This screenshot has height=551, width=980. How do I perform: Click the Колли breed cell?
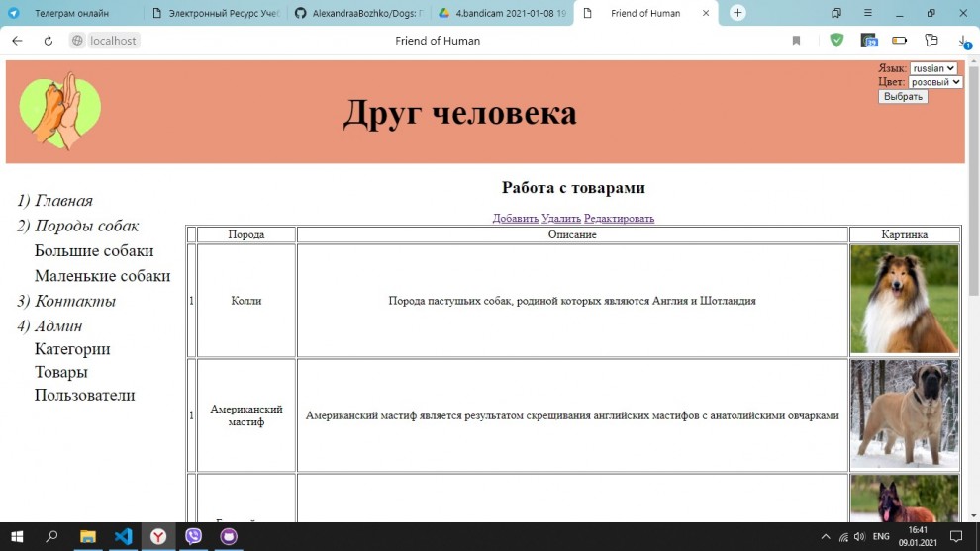click(x=246, y=301)
